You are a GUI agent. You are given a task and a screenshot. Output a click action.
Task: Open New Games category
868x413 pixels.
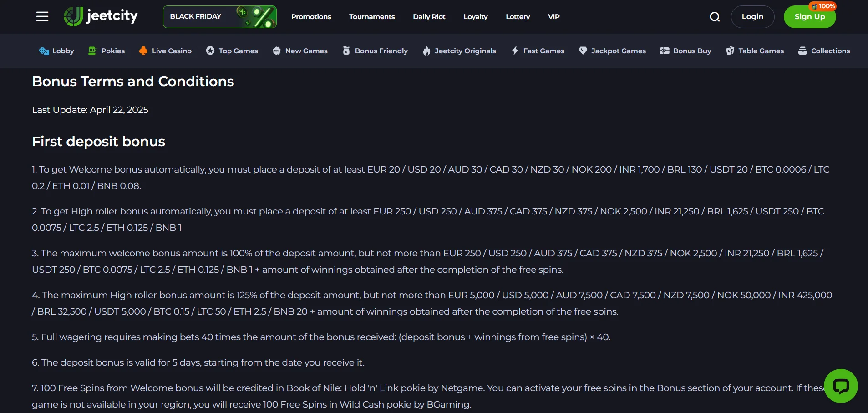pos(300,51)
